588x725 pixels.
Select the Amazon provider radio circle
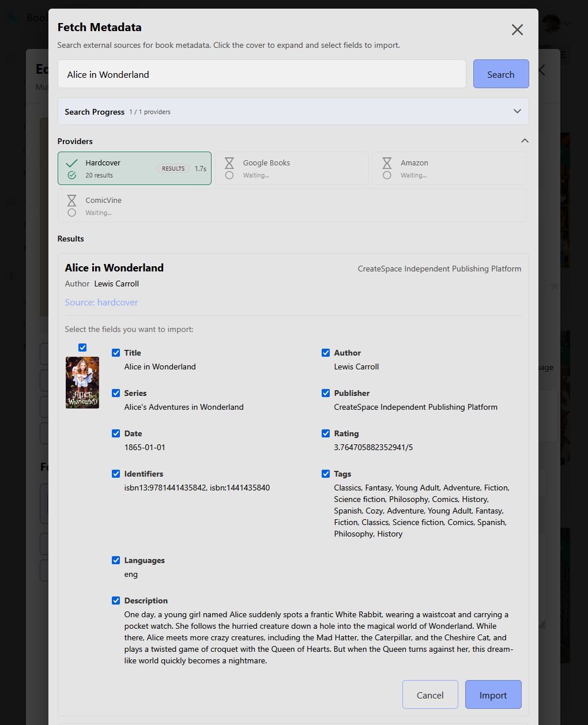(387, 175)
